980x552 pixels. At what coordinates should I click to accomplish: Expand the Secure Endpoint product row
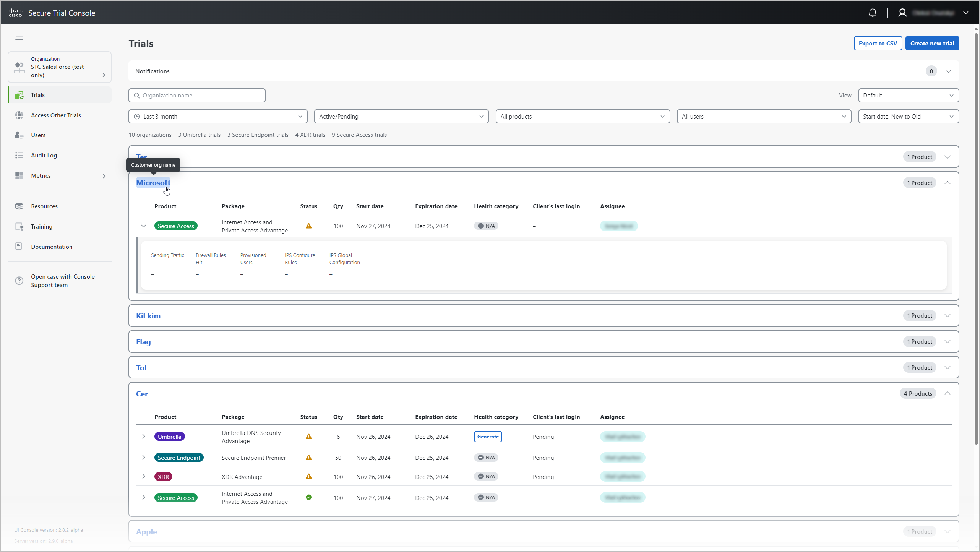click(x=144, y=458)
